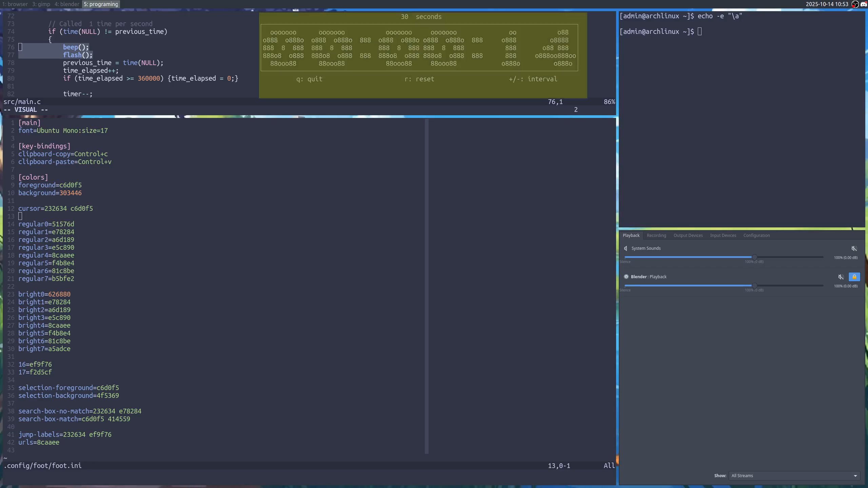
Task: Click the Blender Playback volume slider handle
Action: coord(754,286)
